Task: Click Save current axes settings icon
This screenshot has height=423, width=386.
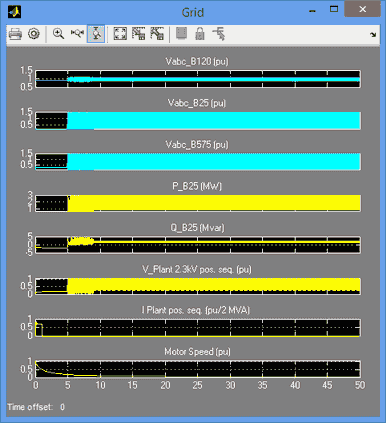Action: coord(139,34)
